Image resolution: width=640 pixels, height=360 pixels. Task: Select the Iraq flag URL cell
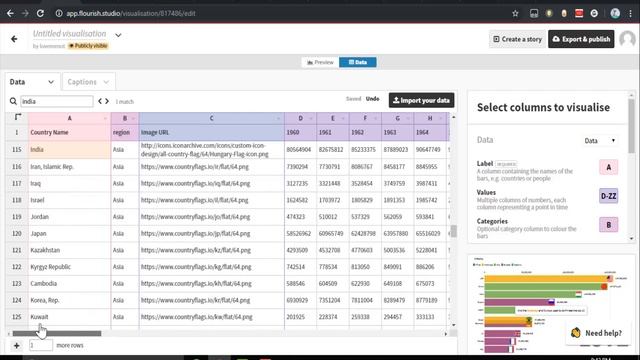pos(211,184)
